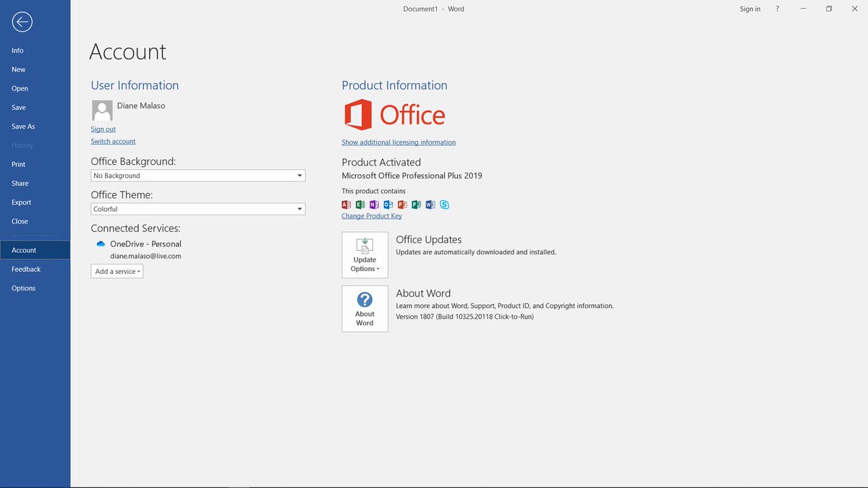Click the Product Activated heading
This screenshot has height=488, width=868.
[381, 163]
